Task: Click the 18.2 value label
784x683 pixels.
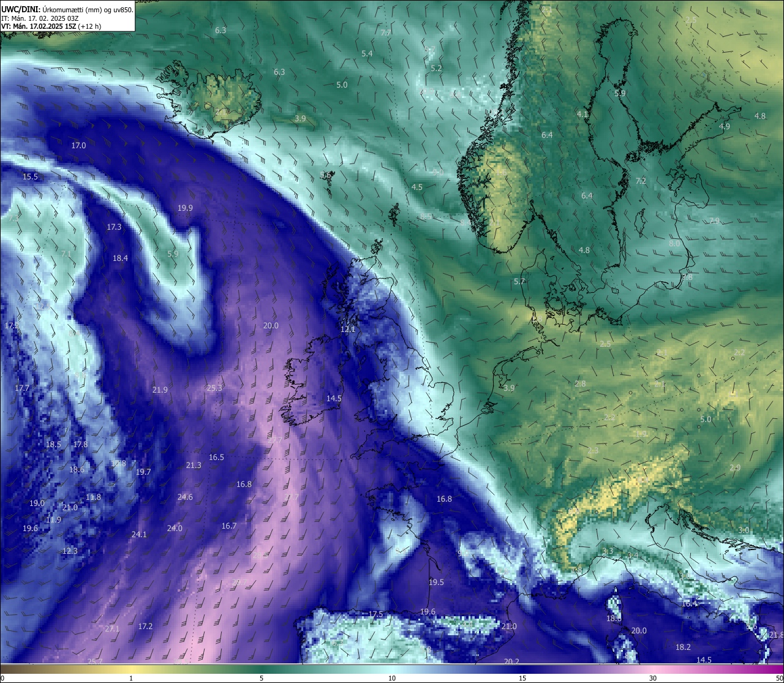Action: tap(683, 647)
